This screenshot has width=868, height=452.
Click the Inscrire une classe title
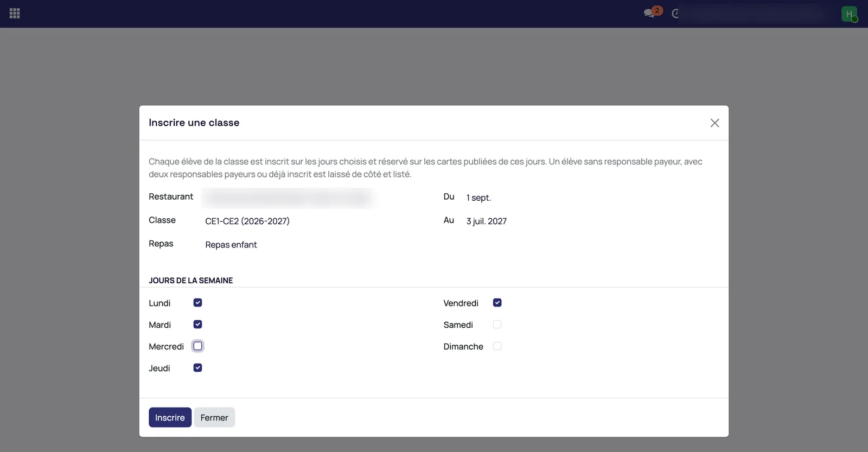194,123
